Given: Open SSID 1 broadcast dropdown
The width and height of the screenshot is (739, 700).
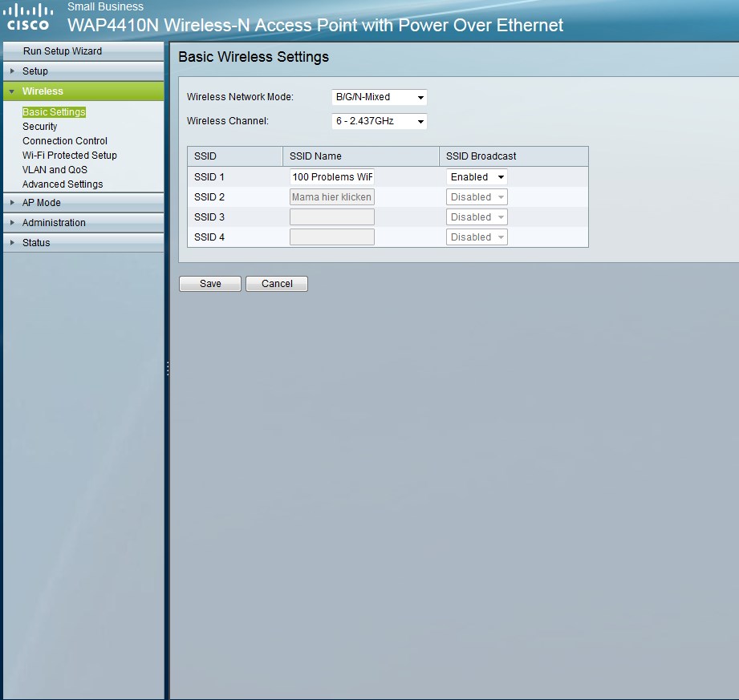Looking at the screenshot, I should point(477,177).
